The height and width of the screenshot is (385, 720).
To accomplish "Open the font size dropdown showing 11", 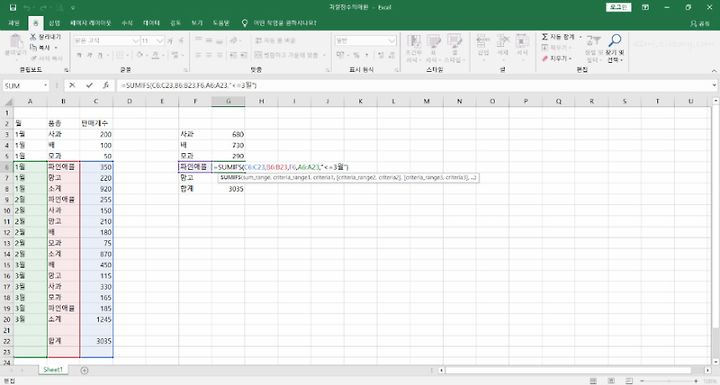I will click(x=160, y=41).
